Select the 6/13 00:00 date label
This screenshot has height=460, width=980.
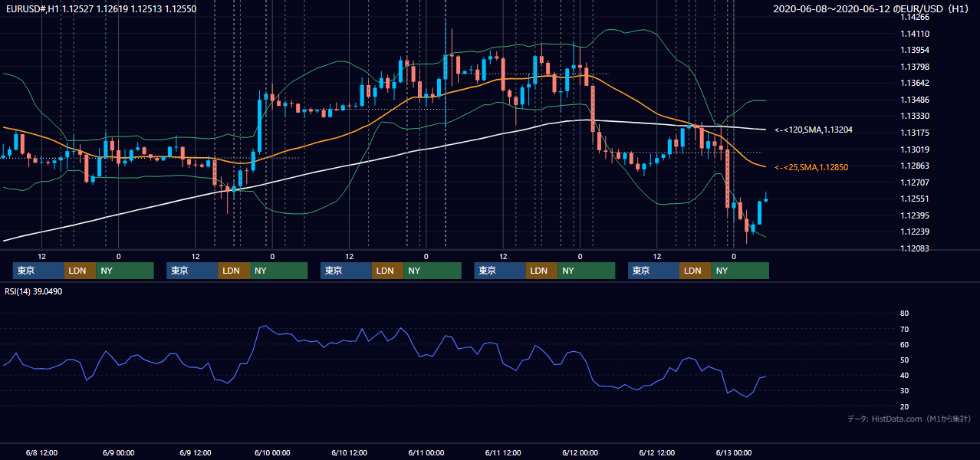pos(733,452)
